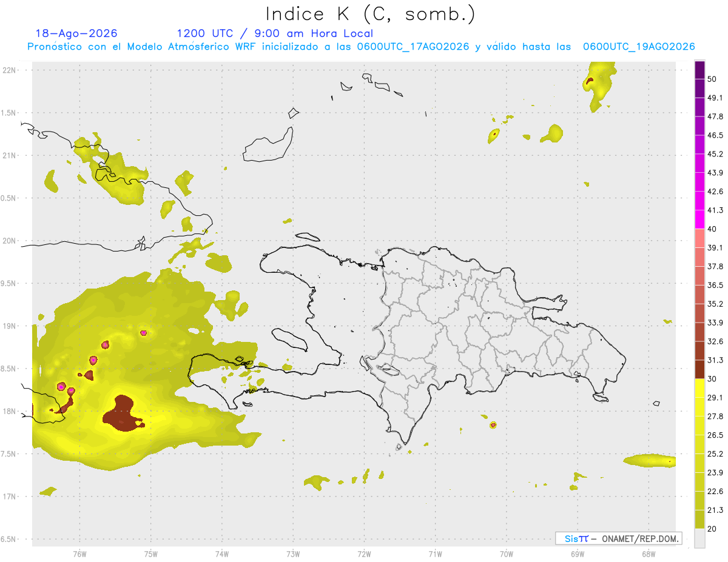Click legend value '21.3'
Screen dimensions: 728x562
click(716, 510)
